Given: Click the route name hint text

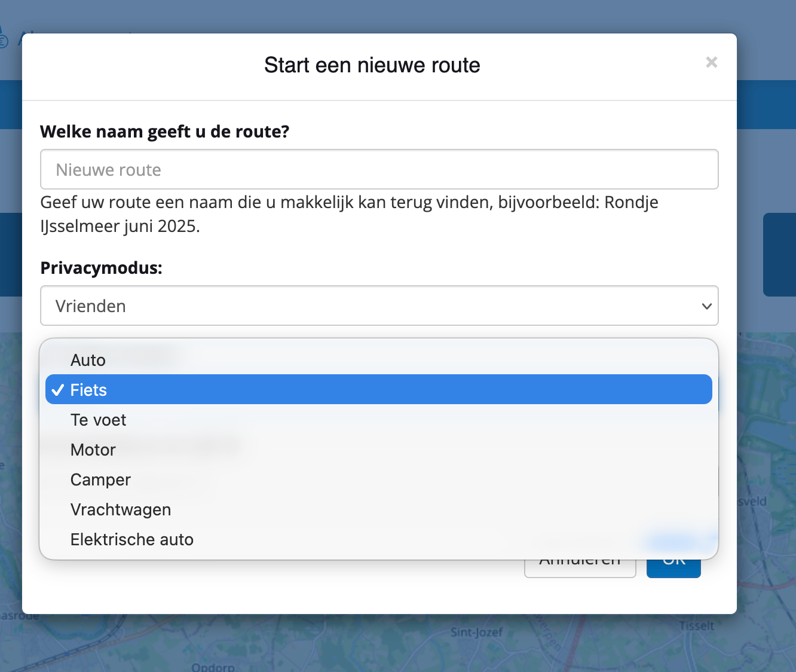Looking at the screenshot, I should 349,214.
